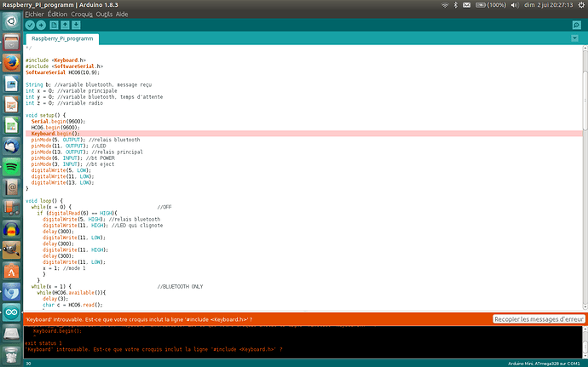This screenshot has height=367, width=588.
Task: Open the Bluetooth indicator menu
Action: click(456, 5)
